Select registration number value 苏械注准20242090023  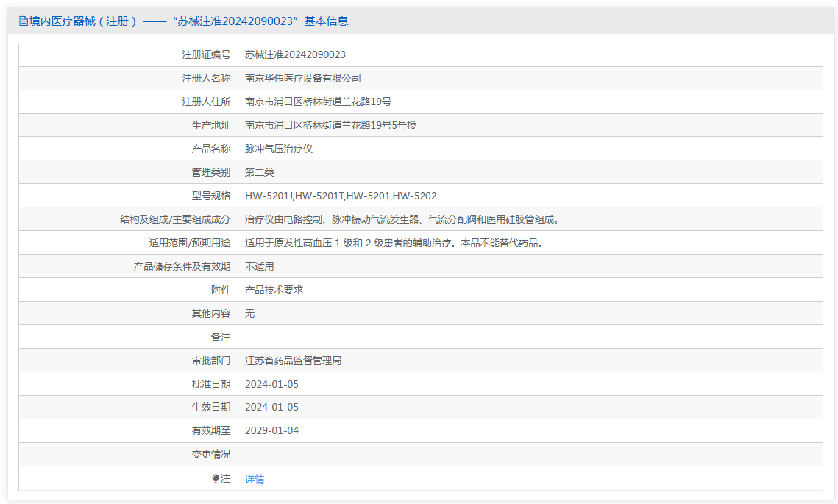click(295, 54)
